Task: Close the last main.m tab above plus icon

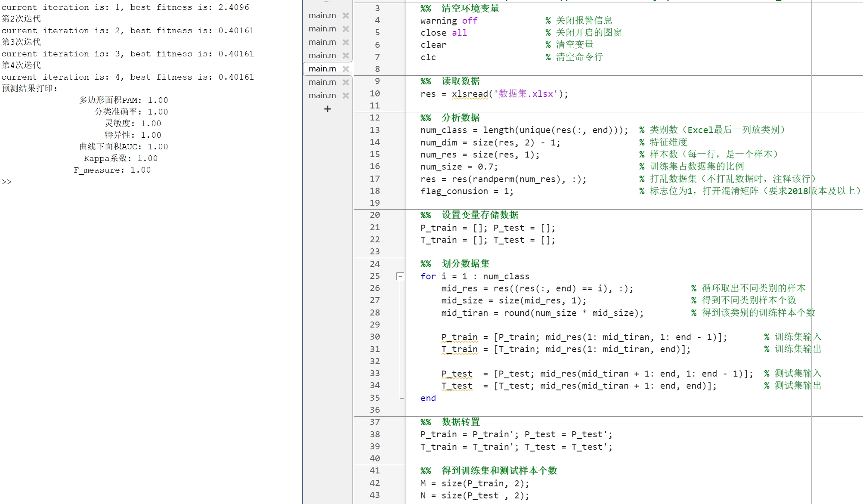Action: click(x=345, y=96)
